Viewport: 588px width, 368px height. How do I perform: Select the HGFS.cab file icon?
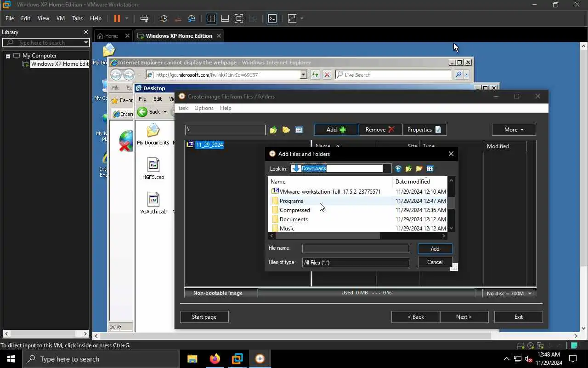pos(153,168)
